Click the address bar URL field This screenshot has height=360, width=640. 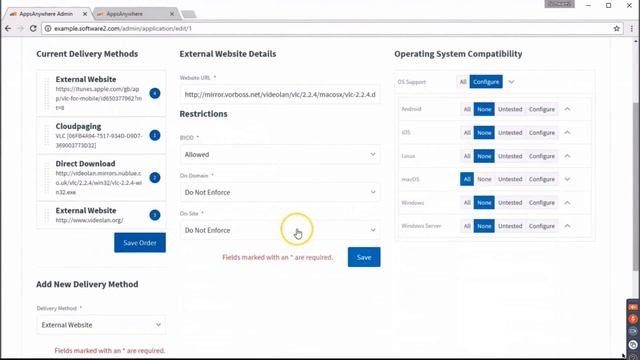click(327, 29)
